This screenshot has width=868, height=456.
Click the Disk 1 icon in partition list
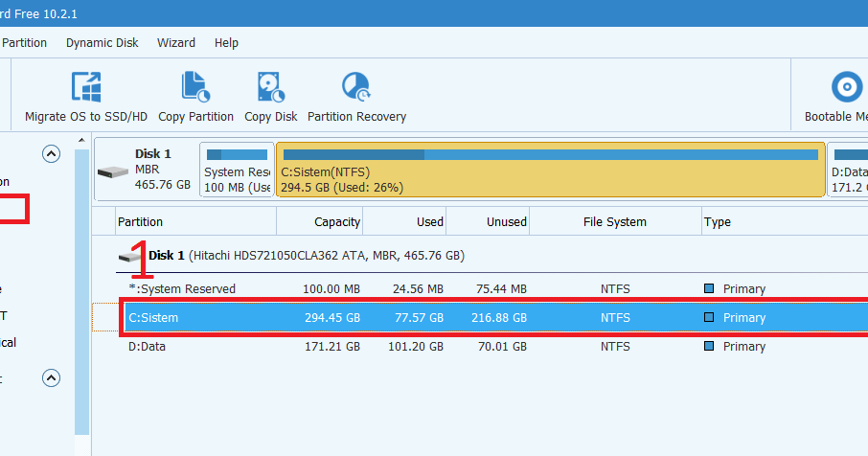pyautogui.click(x=131, y=256)
